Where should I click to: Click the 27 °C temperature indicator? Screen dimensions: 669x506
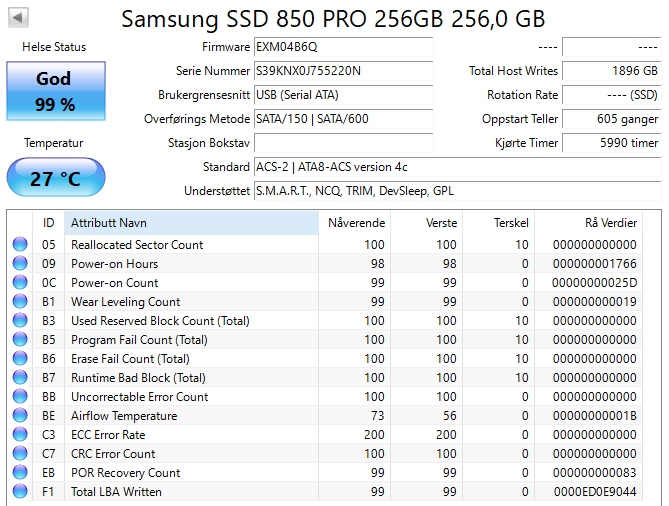point(54,179)
